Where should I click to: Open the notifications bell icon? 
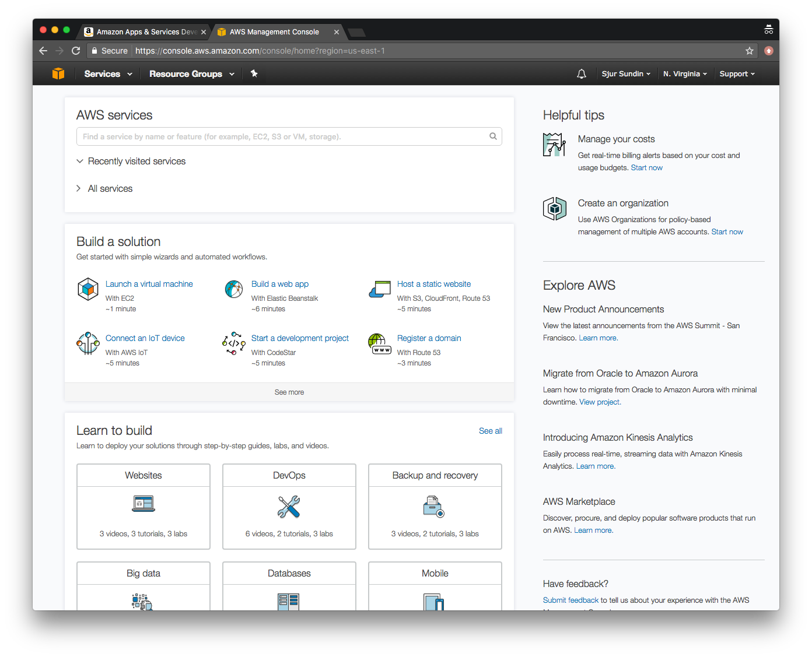pos(582,74)
